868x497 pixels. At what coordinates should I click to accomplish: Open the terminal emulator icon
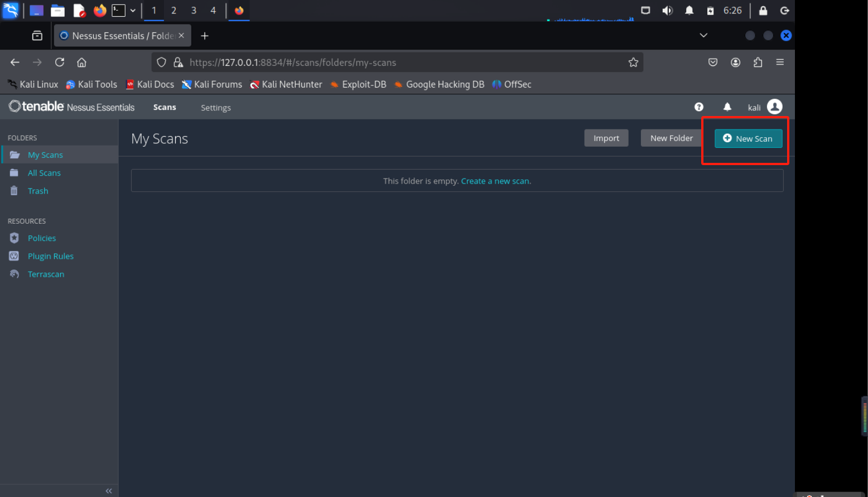(118, 10)
